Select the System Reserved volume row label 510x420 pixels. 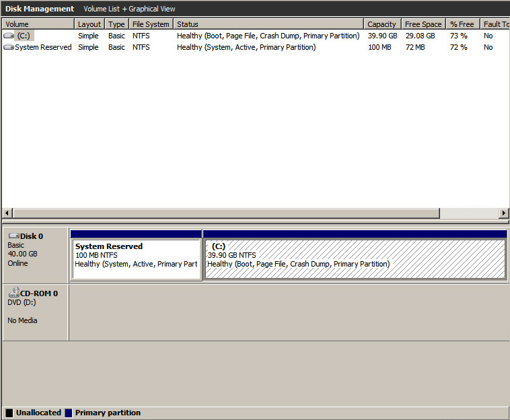point(43,47)
